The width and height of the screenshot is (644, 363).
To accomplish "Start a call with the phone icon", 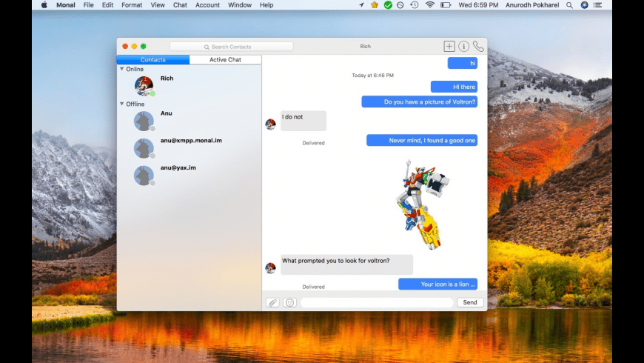I will [x=478, y=46].
